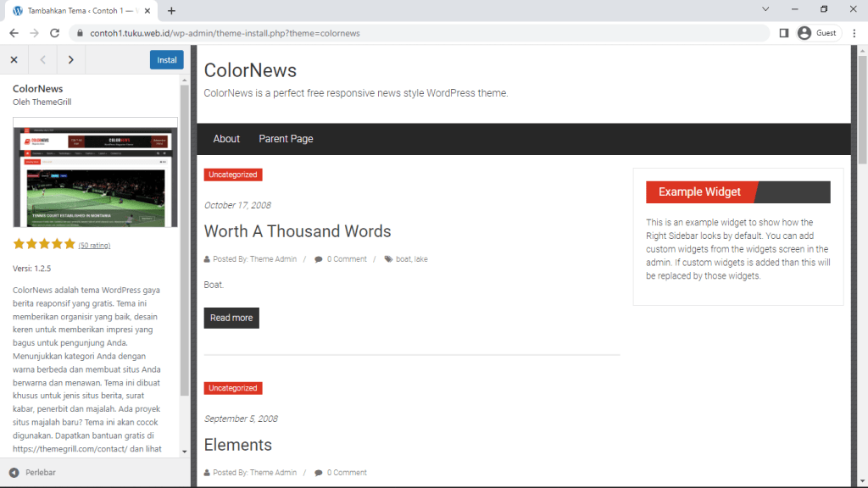Open the Worth A Thousand Words post
The image size is (868, 488).
298,231
